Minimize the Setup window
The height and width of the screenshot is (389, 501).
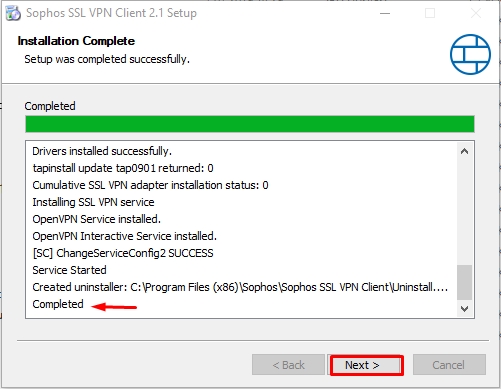point(385,13)
